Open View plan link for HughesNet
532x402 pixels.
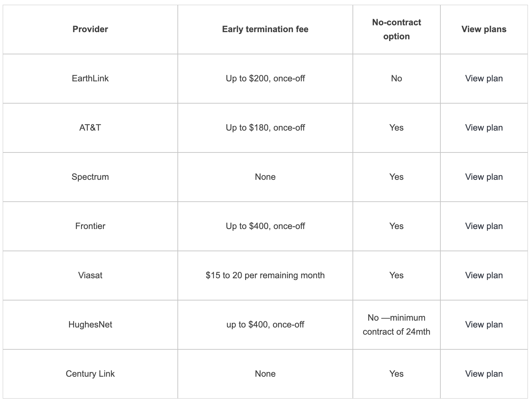(x=484, y=325)
